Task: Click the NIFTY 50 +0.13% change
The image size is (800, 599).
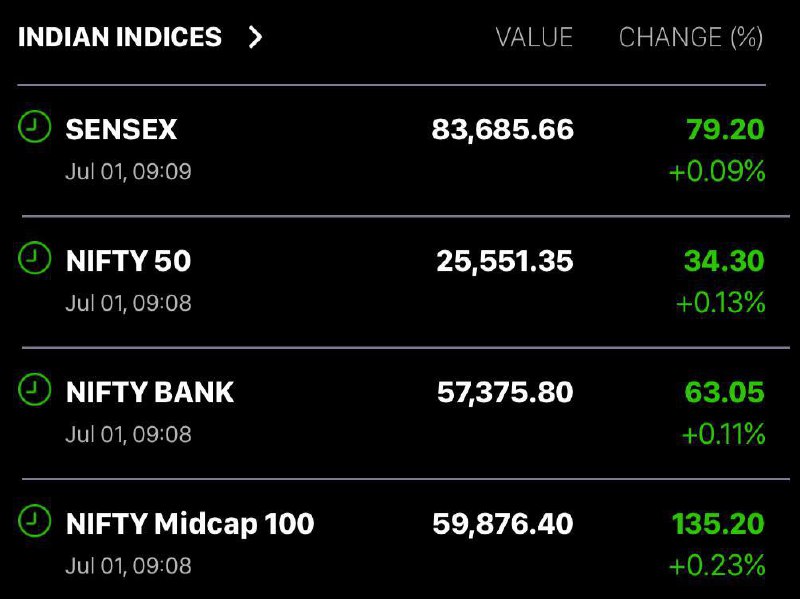Action: 720,303
